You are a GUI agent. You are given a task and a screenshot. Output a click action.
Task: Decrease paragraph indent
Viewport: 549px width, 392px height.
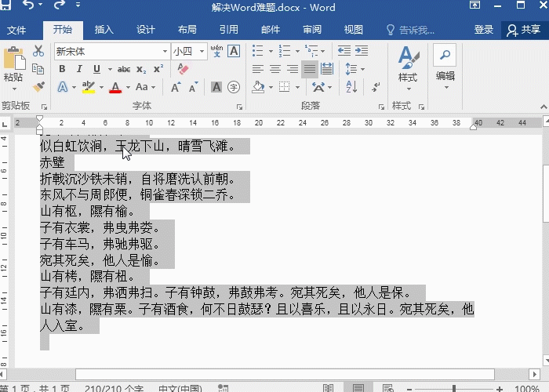344,51
